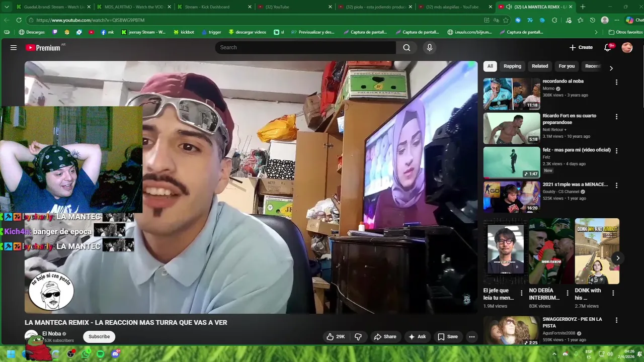The width and height of the screenshot is (644, 362).
Task: Show hidden system tray icons
Action: tap(555, 354)
